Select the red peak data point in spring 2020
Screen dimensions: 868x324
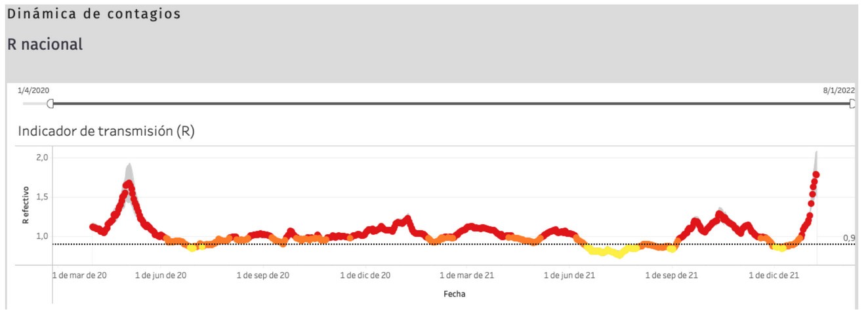coord(129,184)
